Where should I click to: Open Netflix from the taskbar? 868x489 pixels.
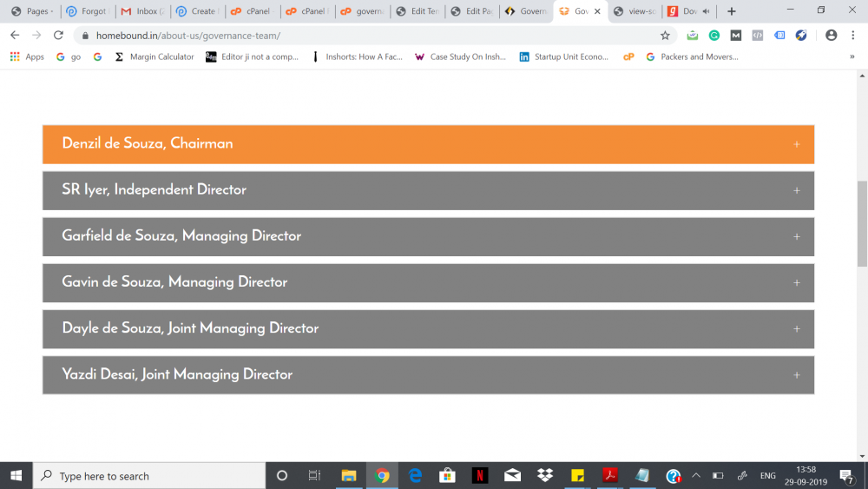pos(480,475)
